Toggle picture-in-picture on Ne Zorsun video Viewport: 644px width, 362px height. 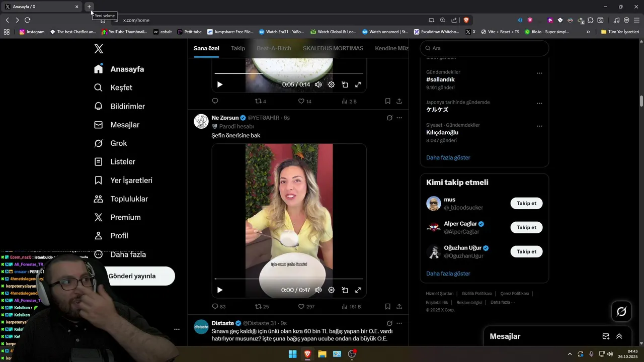[x=345, y=290]
